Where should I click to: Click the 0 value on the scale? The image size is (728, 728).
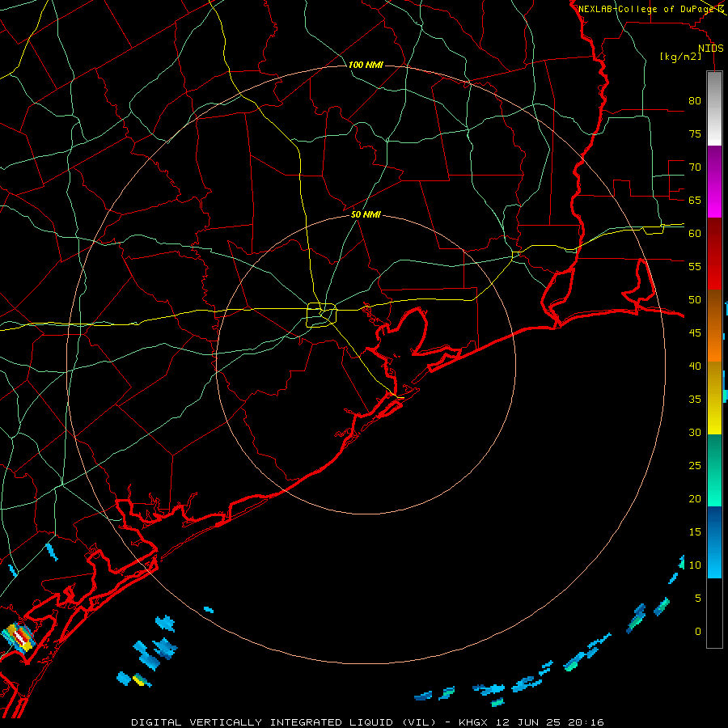[x=698, y=632]
